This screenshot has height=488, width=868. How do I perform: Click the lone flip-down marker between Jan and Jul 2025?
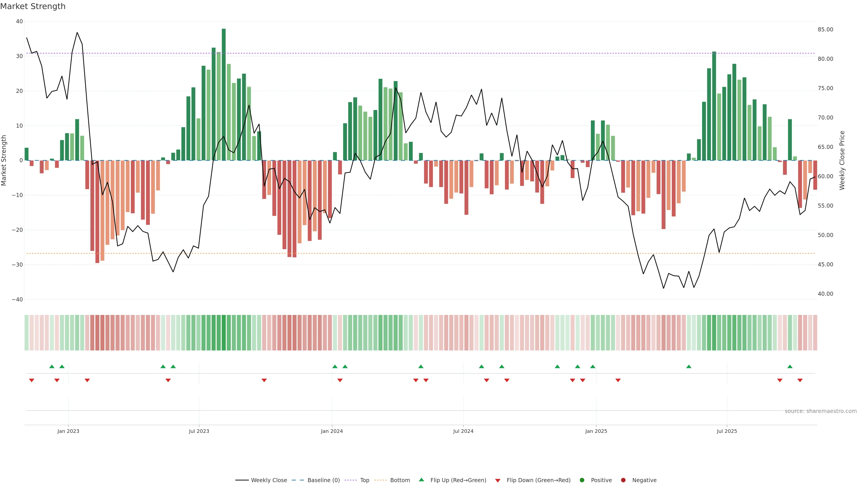click(x=618, y=380)
